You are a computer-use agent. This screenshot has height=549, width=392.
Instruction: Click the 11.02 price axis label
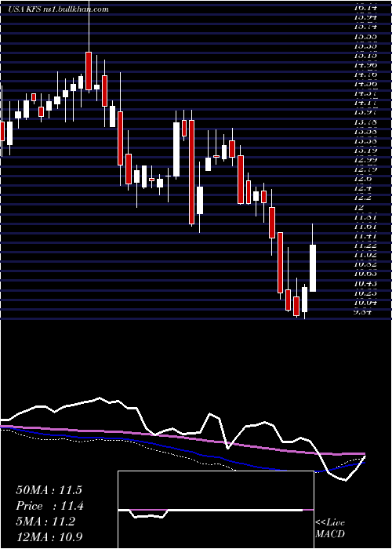tap(366, 255)
